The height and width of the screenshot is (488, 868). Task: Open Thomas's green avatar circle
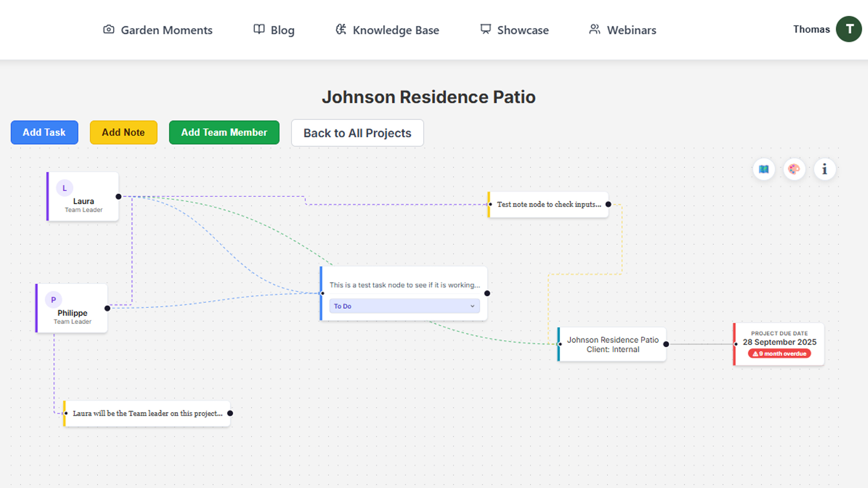tap(849, 29)
